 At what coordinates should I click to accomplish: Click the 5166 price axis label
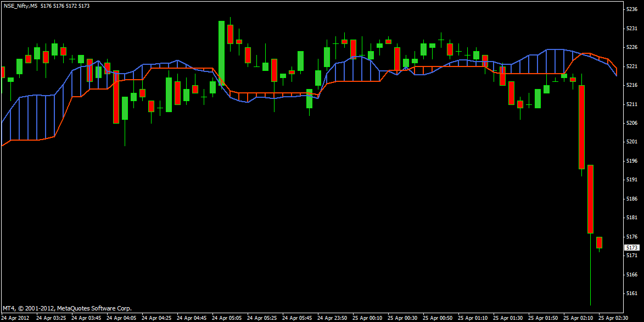coord(631,274)
